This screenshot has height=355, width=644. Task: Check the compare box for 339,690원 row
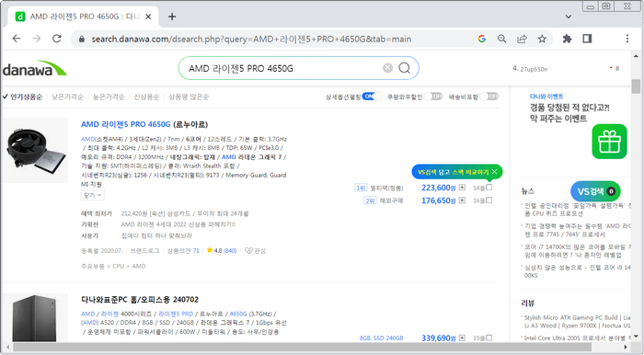point(489,338)
